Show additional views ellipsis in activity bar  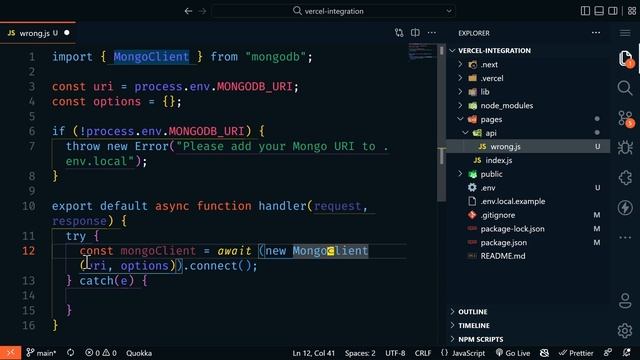click(625, 237)
